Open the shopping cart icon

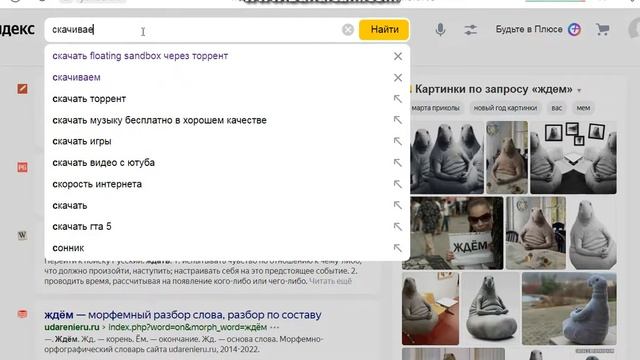(x=602, y=29)
